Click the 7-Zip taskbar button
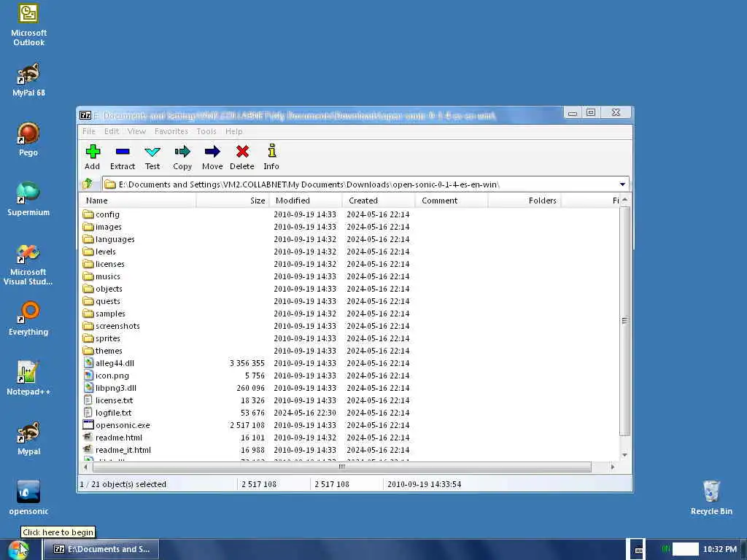 click(x=101, y=549)
